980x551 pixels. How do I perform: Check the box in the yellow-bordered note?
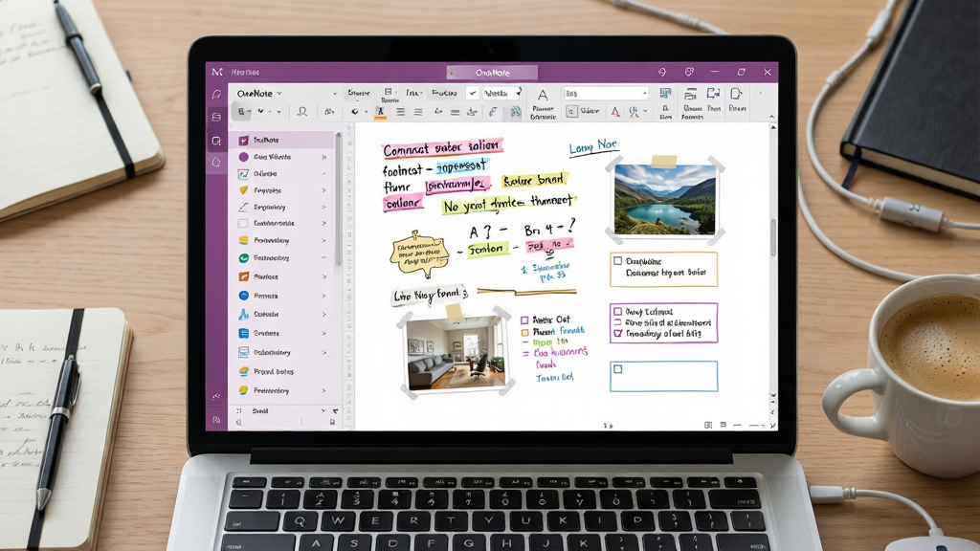(618, 261)
